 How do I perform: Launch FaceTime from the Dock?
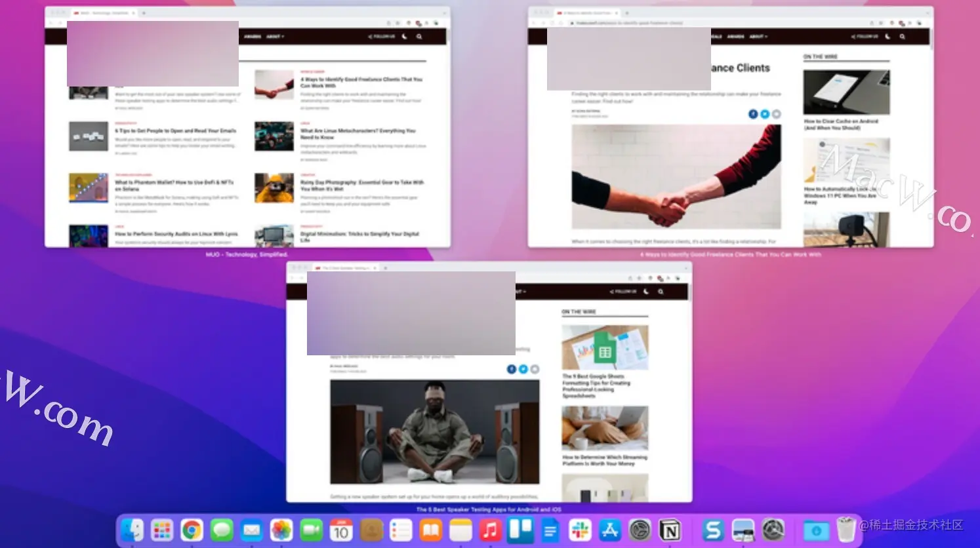point(312,530)
